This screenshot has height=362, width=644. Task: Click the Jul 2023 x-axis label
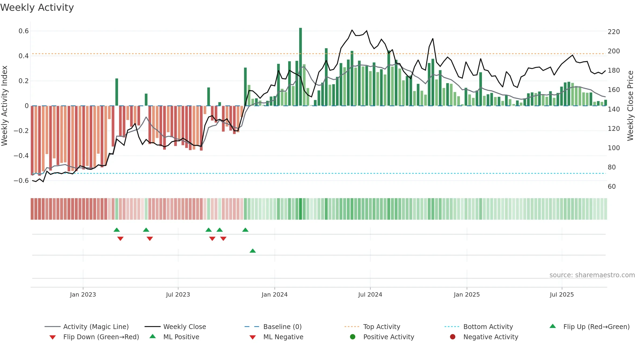178,295
